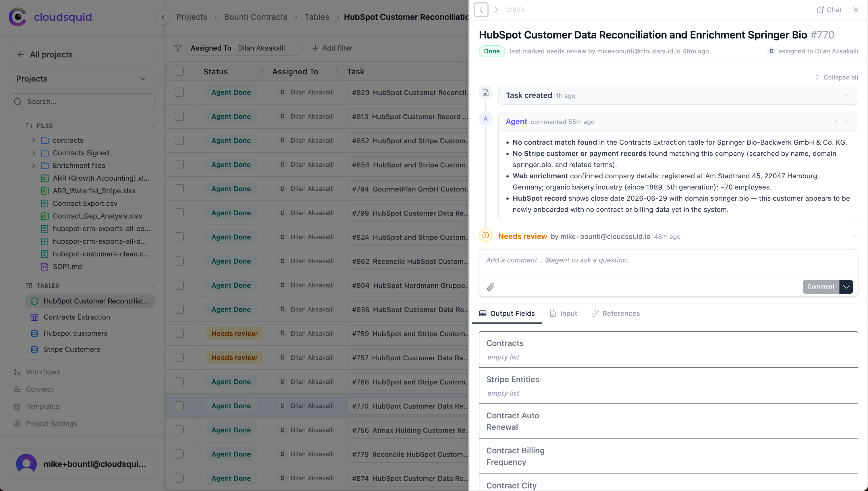This screenshot has width=868, height=491.
Task: Attach a file with the paperclip icon
Action: pyautogui.click(x=491, y=287)
